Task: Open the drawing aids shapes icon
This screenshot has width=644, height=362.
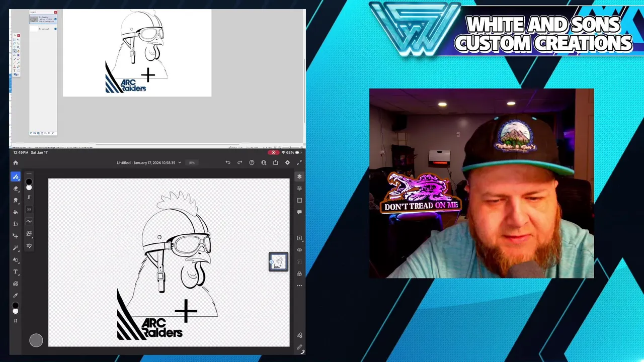Action: [x=300, y=335]
